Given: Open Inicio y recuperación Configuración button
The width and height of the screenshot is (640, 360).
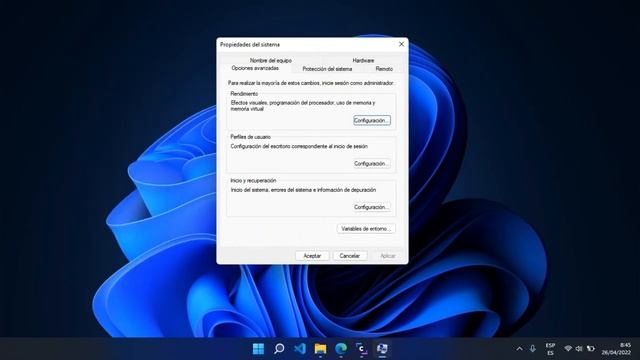Looking at the screenshot, I should point(372,207).
